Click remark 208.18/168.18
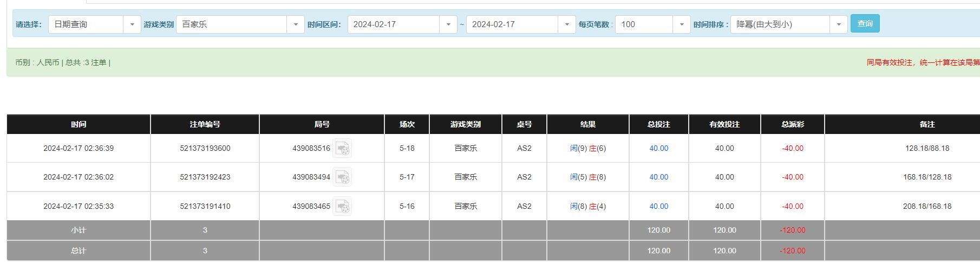This screenshot has height=262, width=980. click(927, 206)
